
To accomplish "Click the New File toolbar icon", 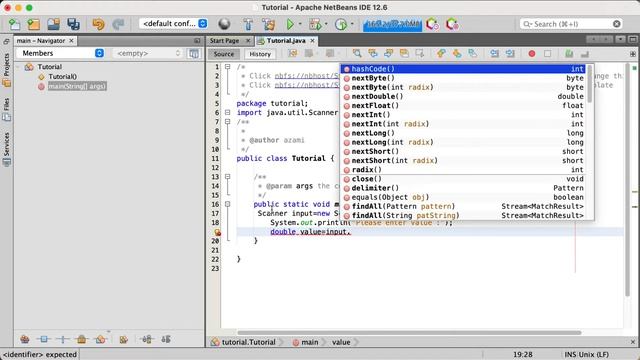I will [14, 24].
